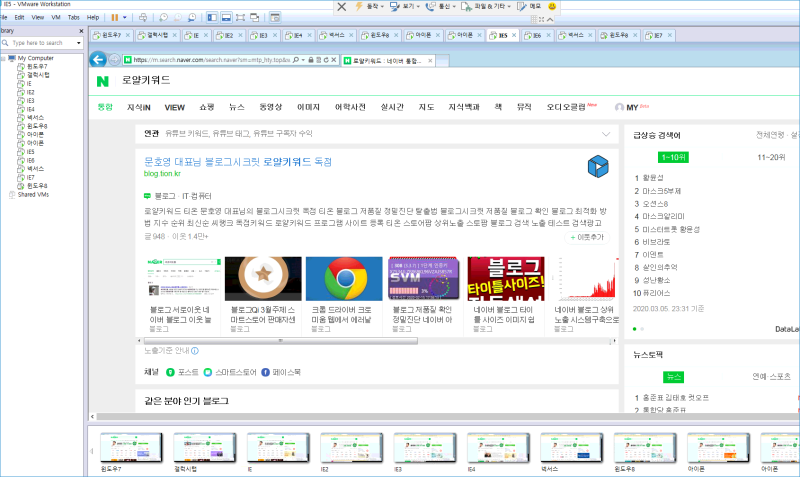This screenshot has height=477, width=800.
Task: Click in the library search input field
Action: (42, 43)
